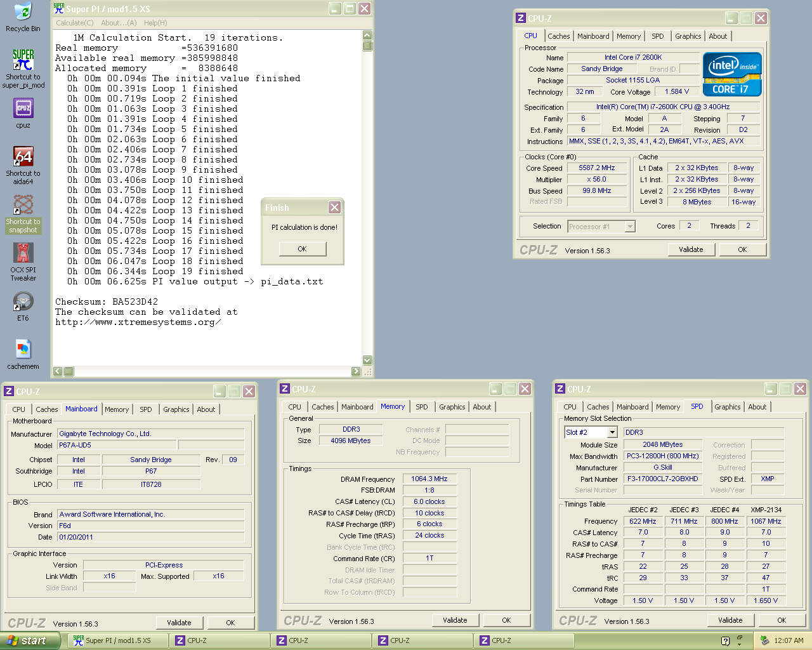Viewport: 812px width, 650px height.
Task: Switch to SPD tab in top-right CPU-Z
Action: click(658, 36)
